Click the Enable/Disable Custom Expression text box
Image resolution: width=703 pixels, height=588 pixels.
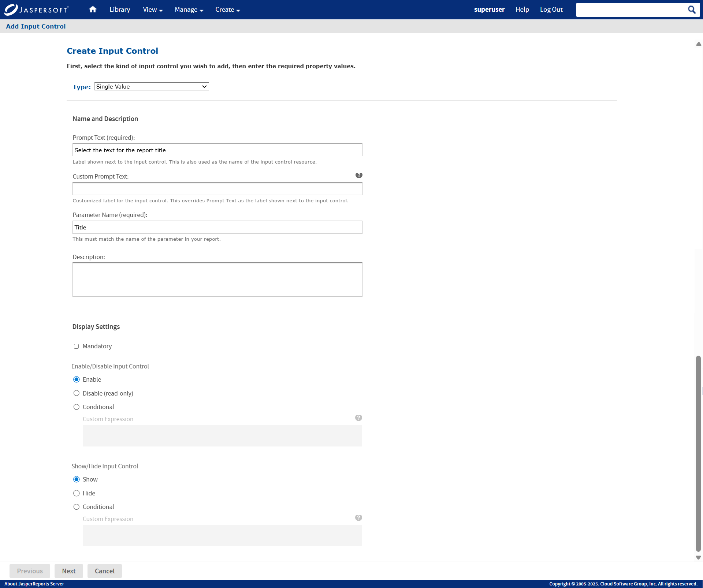click(222, 435)
